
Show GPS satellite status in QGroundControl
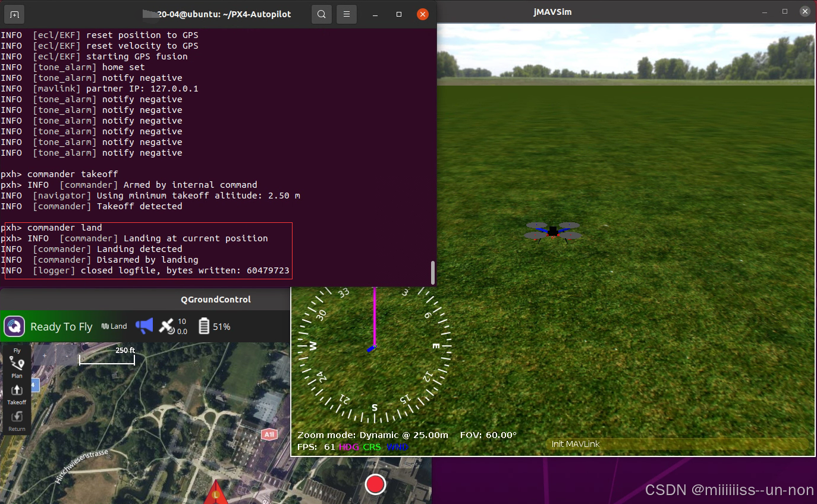(x=174, y=326)
